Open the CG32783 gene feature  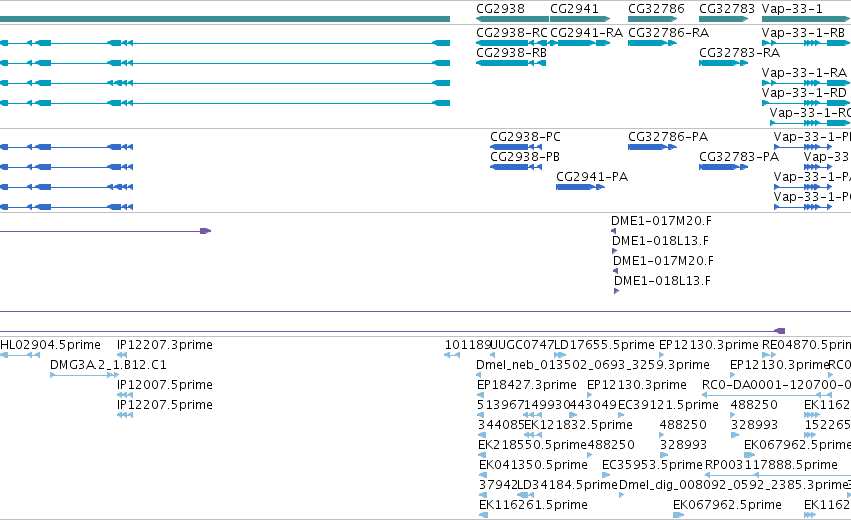click(x=723, y=19)
